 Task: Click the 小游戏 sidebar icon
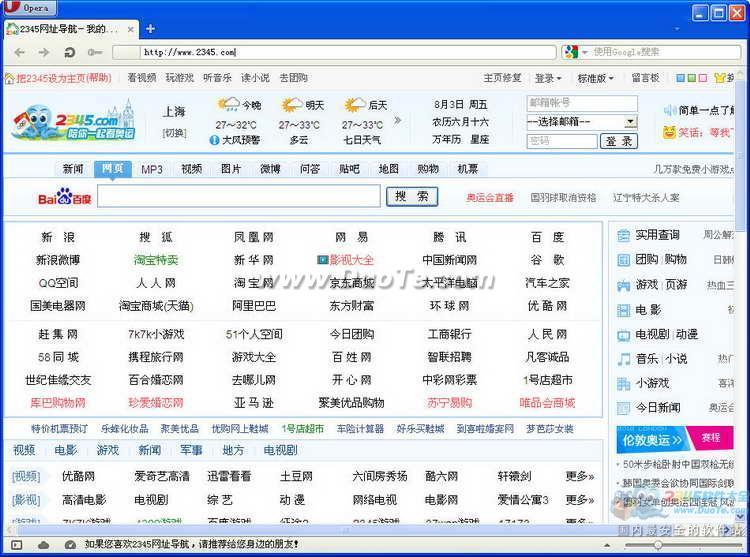(623, 383)
